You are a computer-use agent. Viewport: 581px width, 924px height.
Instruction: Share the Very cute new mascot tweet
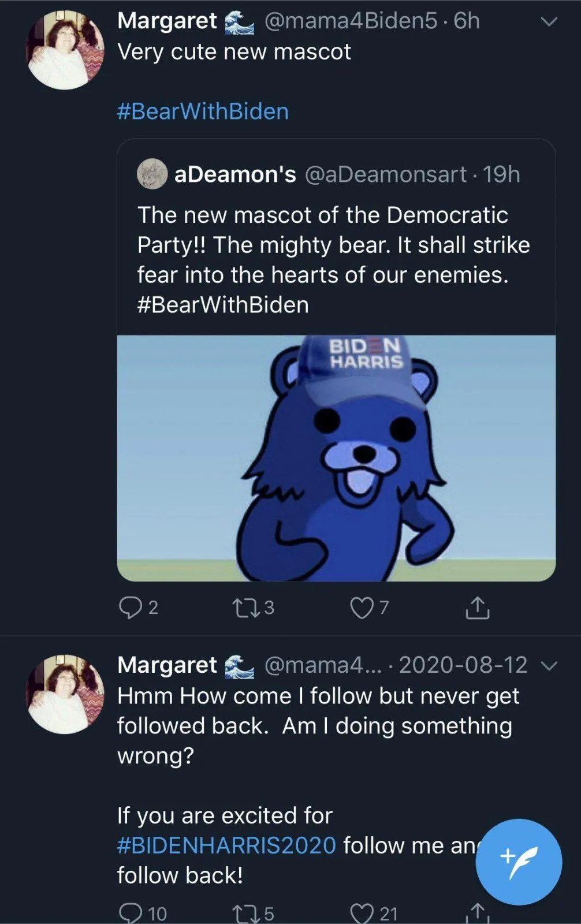tap(477, 608)
